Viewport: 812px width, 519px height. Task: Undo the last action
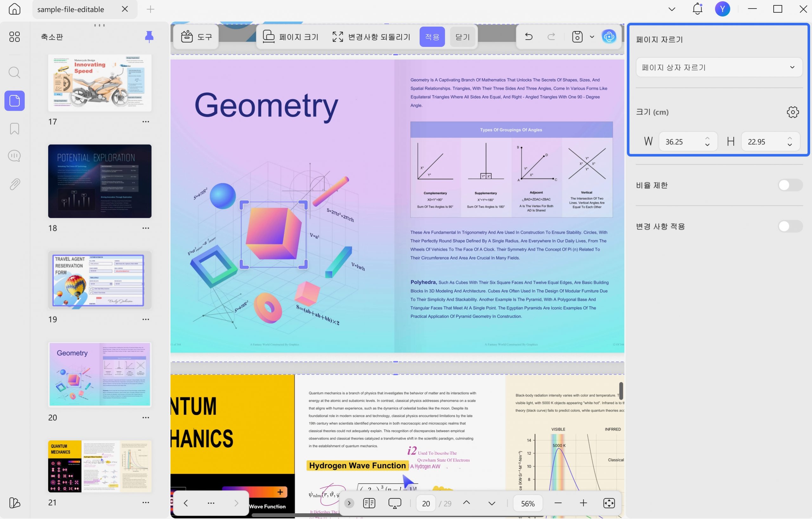coord(529,36)
